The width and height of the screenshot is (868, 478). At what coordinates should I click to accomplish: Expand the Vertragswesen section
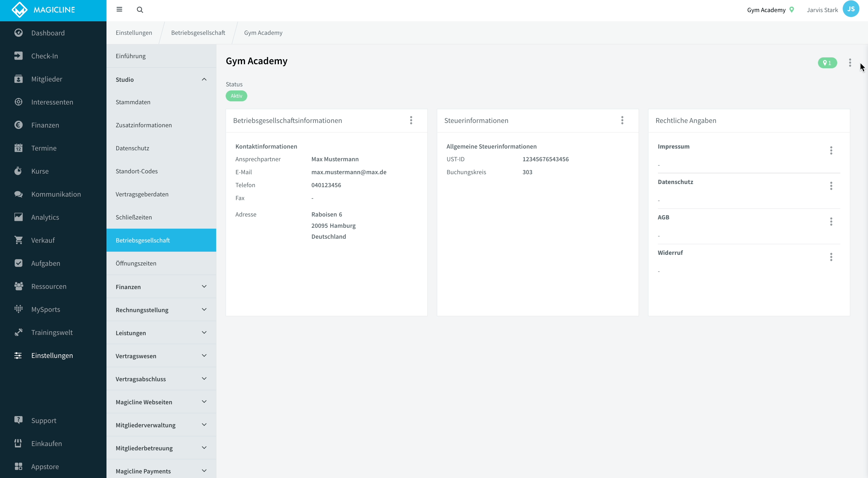pyautogui.click(x=161, y=356)
